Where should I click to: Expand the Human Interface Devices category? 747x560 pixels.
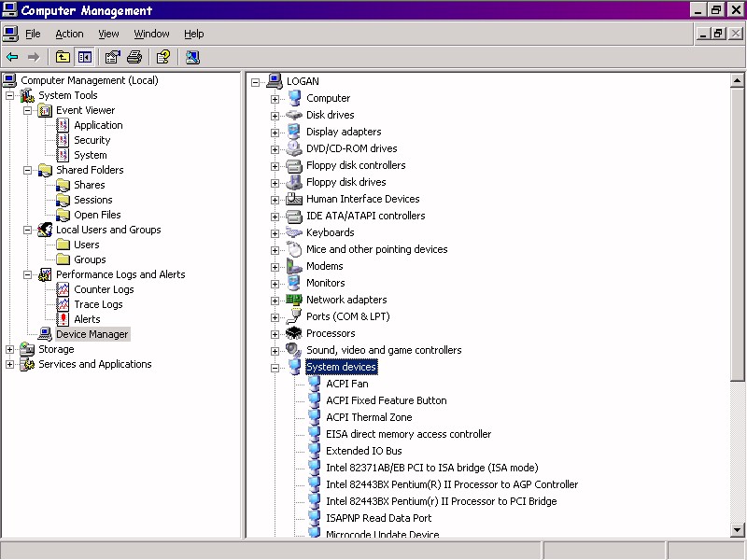(x=275, y=200)
